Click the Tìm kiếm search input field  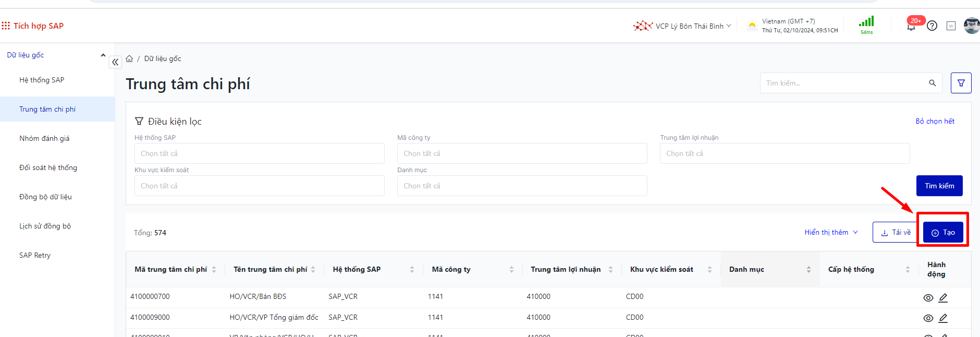[x=844, y=83]
